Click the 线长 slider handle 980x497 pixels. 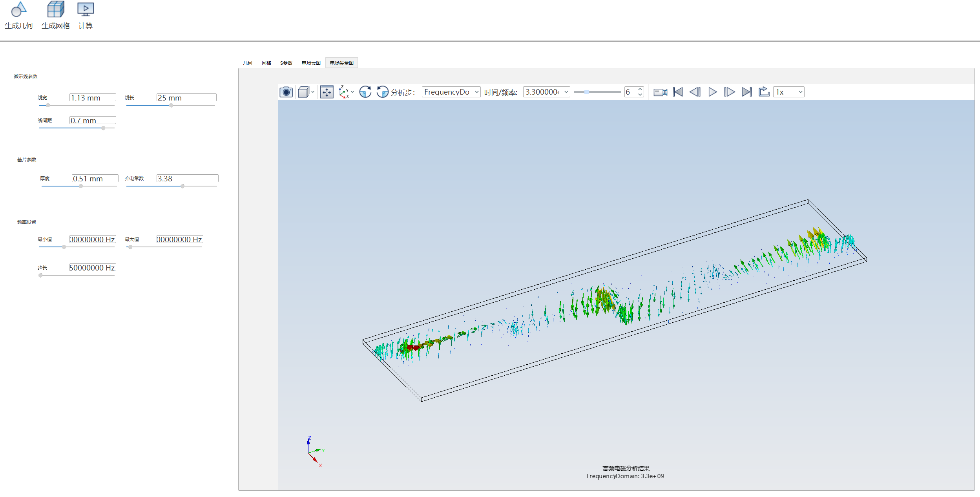tap(171, 105)
